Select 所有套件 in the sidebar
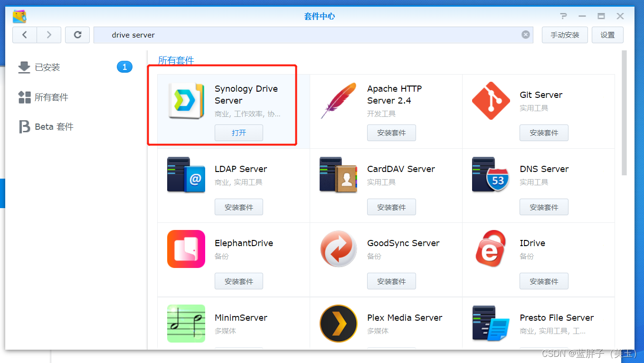This screenshot has height=363, width=644. pyautogui.click(x=76, y=97)
